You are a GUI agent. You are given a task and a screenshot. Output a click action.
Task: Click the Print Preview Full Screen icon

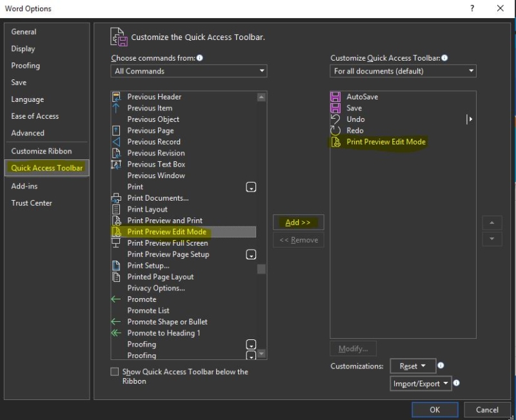click(117, 243)
